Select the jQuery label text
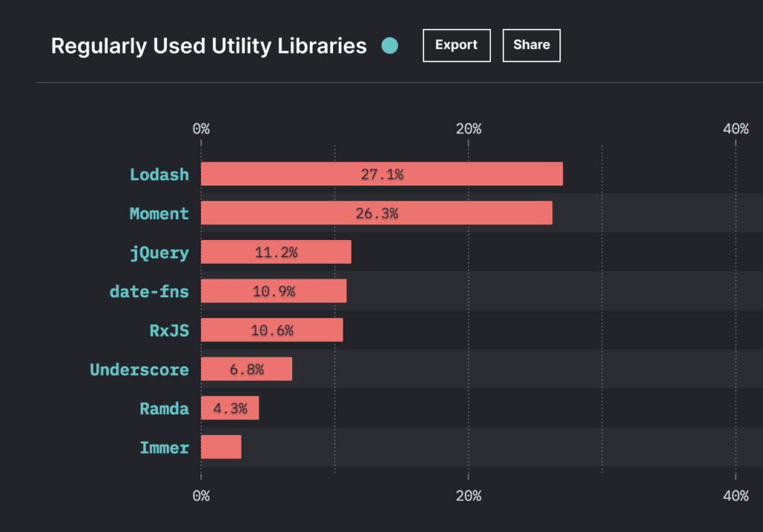The image size is (763, 532). pyautogui.click(x=159, y=252)
